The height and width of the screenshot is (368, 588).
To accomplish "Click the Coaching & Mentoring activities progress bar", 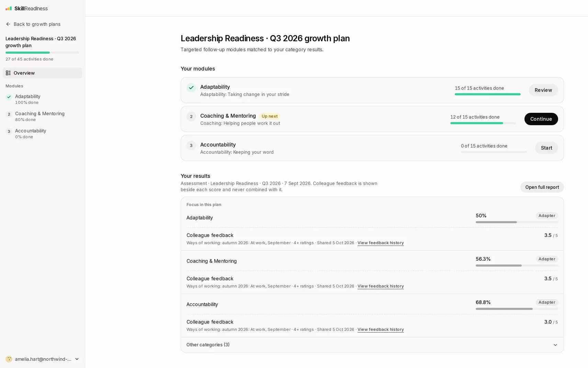I will 483,123.
